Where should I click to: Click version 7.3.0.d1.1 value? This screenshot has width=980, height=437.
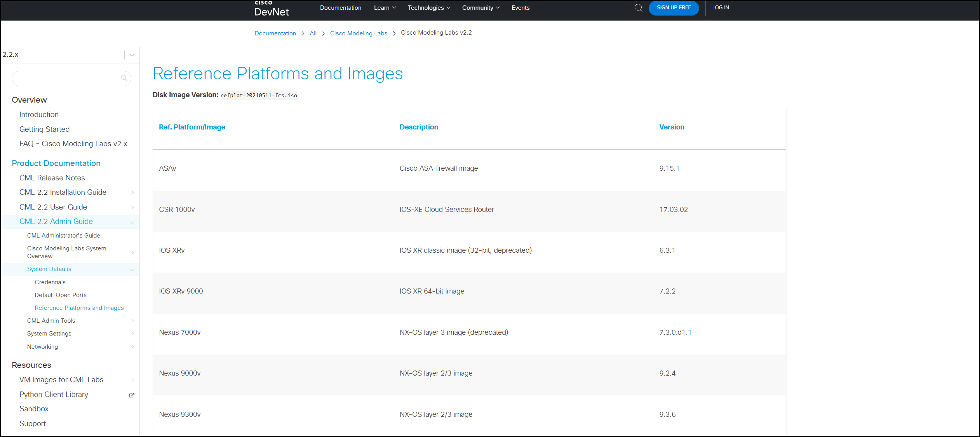tap(675, 332)
